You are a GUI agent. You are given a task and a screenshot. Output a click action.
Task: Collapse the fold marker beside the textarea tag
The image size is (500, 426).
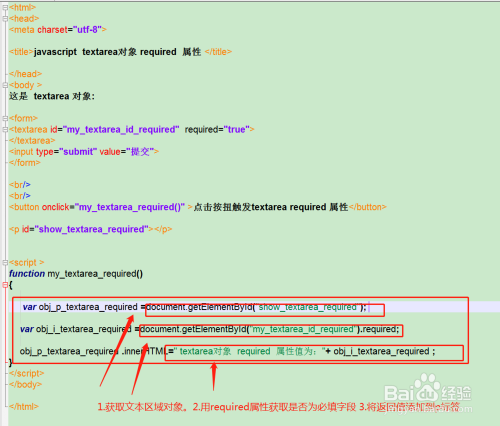pyautogui.click(x=5, y=130)
